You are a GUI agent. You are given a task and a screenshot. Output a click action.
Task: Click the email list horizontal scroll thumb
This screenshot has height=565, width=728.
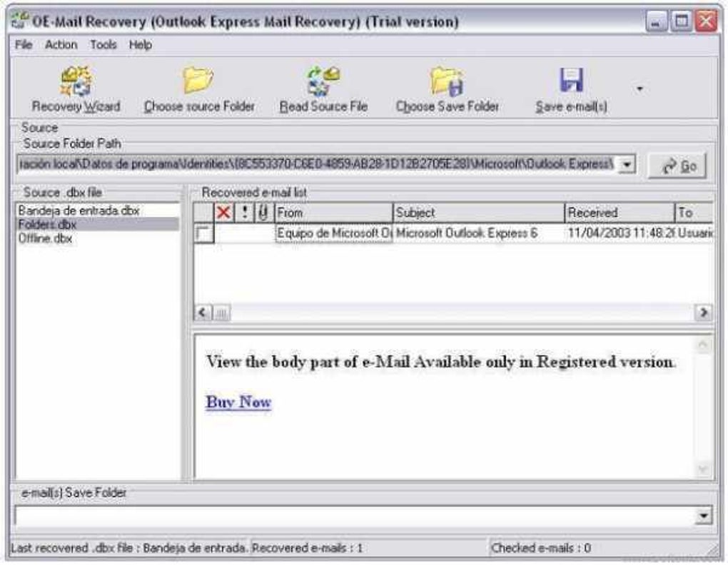click(221, 313)
